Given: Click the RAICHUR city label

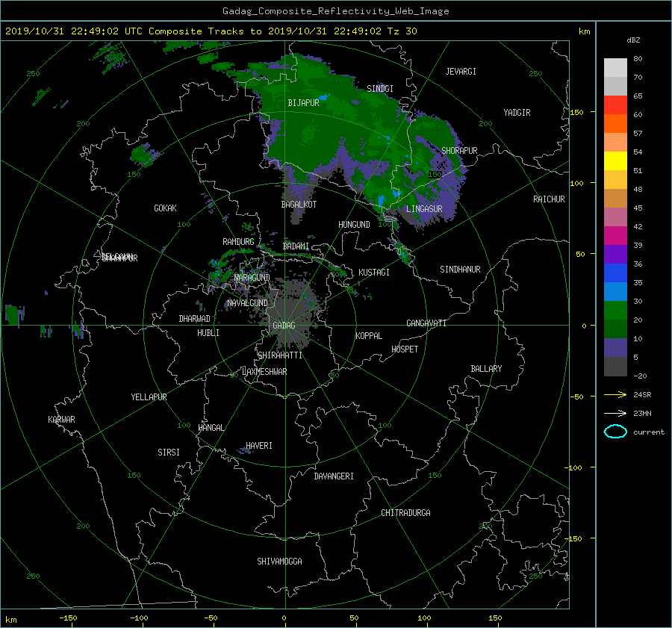Looking at the screenshot, I should coord(549,199).
